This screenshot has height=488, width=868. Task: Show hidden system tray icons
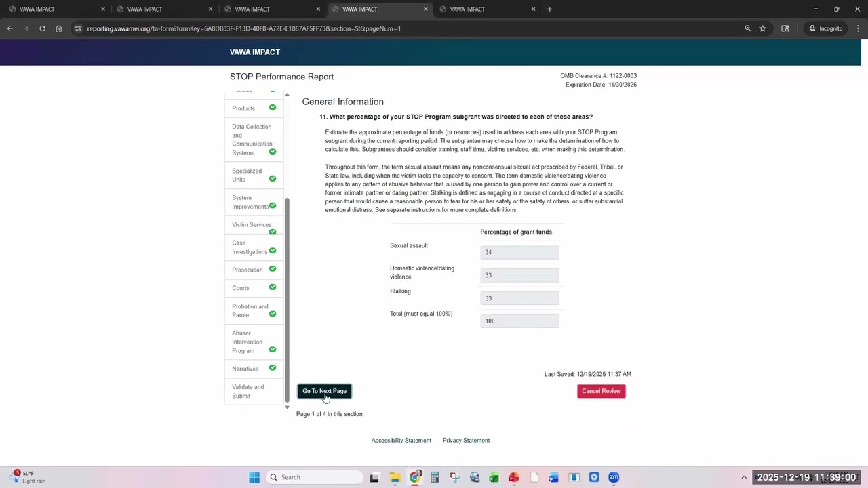point(744,477)
